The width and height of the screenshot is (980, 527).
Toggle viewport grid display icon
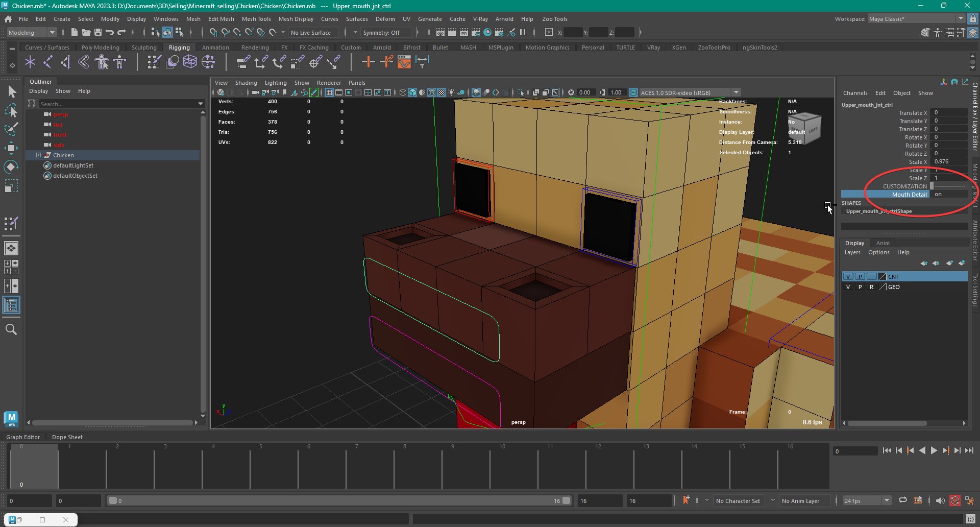[329, 92]
